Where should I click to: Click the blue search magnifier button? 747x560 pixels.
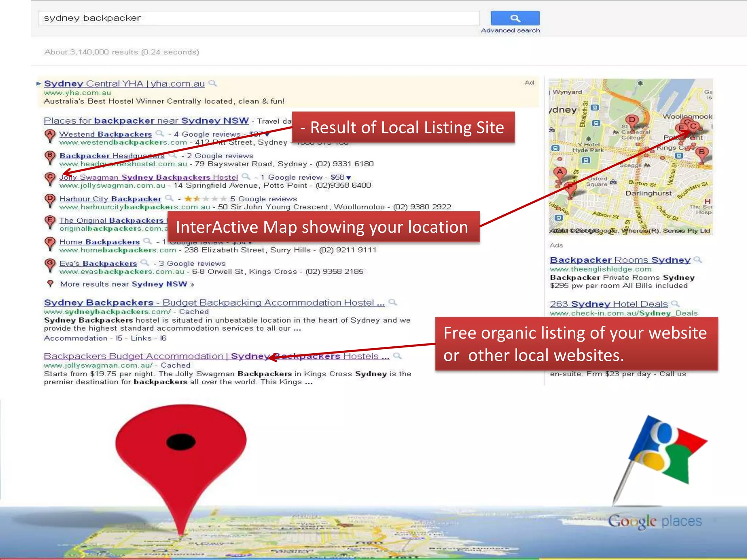coord(515,18)
